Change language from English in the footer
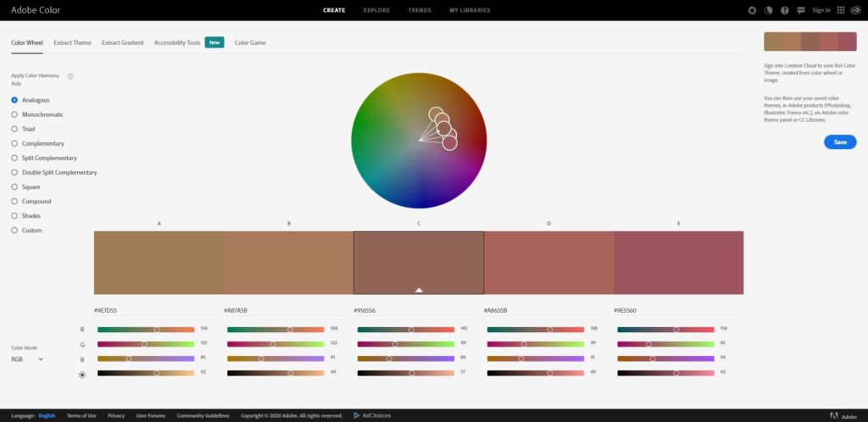 click(x=47, y=415)
